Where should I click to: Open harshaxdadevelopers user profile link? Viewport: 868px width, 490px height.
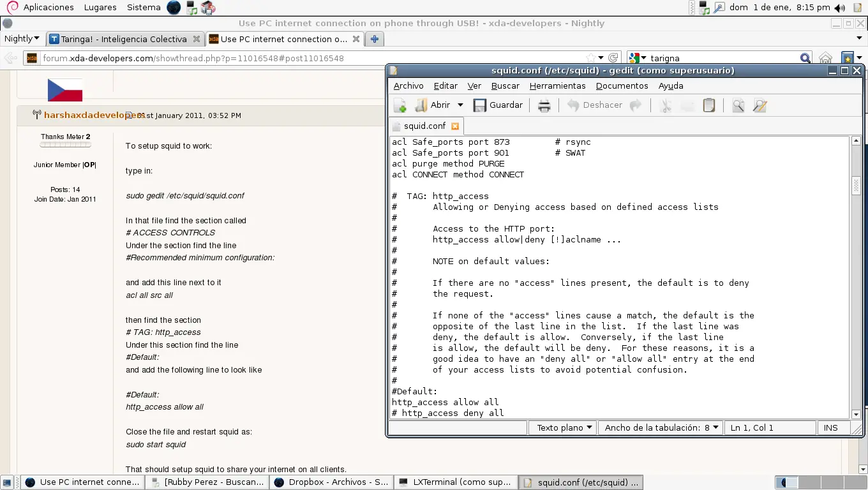(86, 115)
